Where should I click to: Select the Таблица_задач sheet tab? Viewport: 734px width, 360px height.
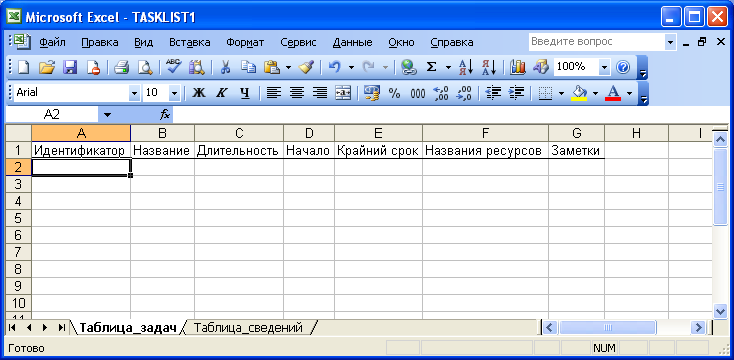(128, 328)
